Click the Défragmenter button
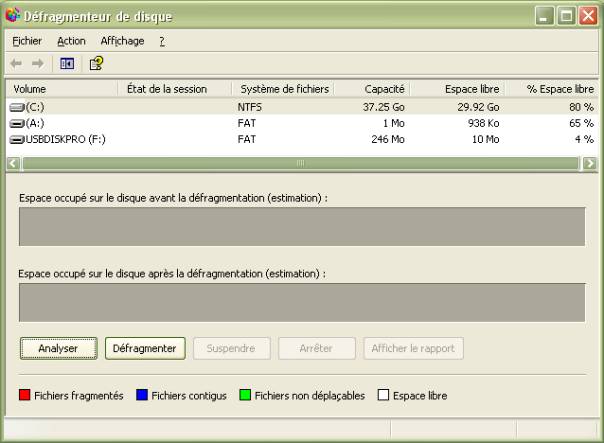 click(x=145, y=348)
